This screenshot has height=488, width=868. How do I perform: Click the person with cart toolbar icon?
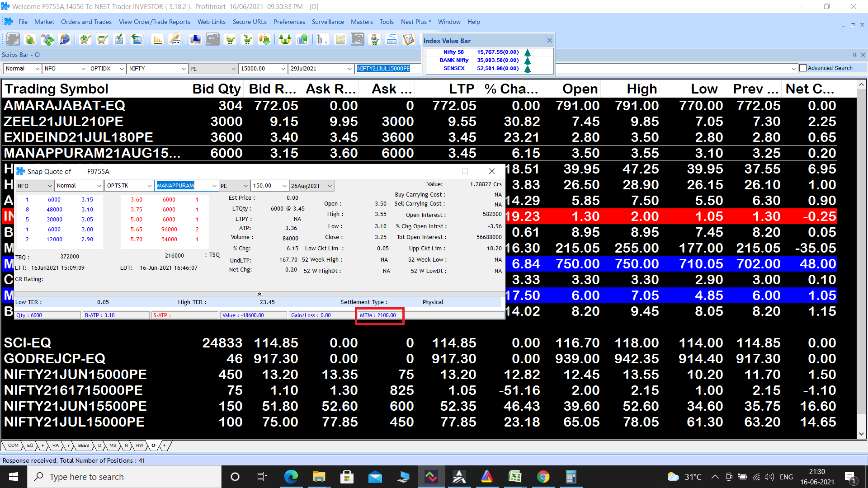coord(375,40)
